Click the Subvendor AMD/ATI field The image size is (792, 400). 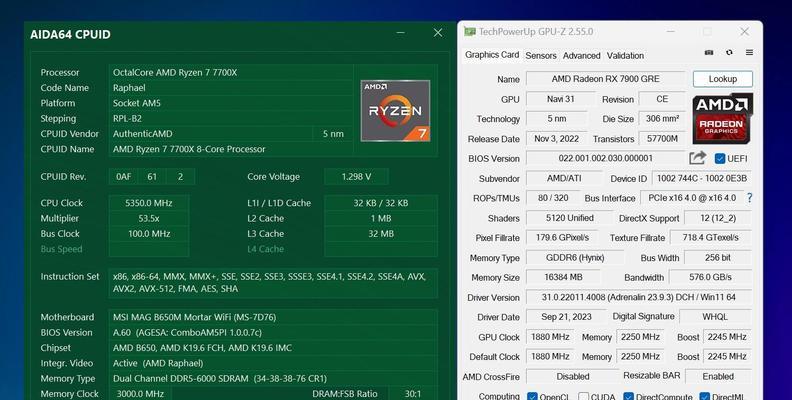pos(564,178)
